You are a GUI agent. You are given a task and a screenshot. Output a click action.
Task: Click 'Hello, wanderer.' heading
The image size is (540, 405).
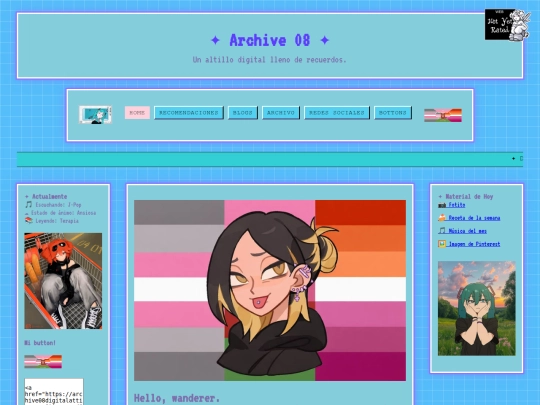click(x=177, y=398)
